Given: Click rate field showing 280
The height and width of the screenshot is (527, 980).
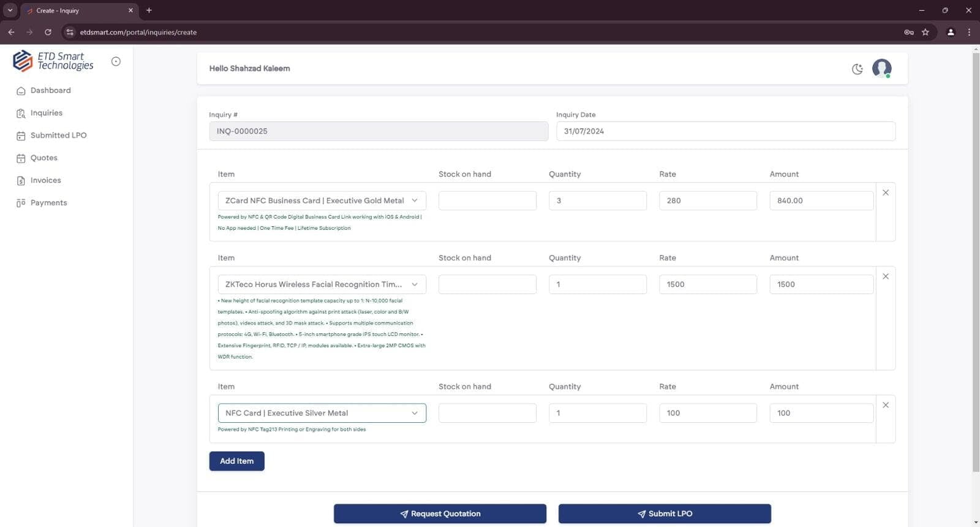Looking at the screenshot, I should (708, 200).
